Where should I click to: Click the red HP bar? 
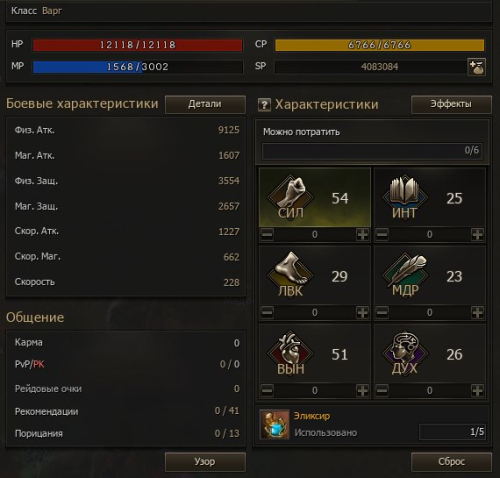(138, 45)
